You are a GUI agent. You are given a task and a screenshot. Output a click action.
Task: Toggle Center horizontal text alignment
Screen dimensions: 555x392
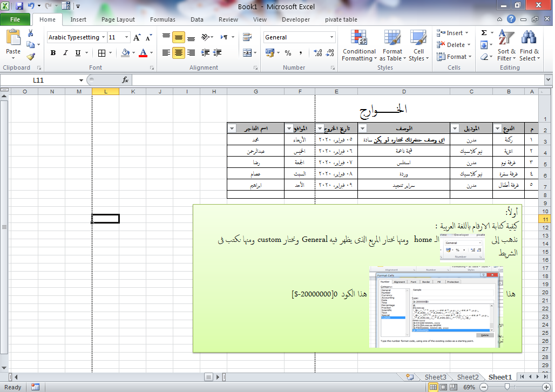(179, 53)
